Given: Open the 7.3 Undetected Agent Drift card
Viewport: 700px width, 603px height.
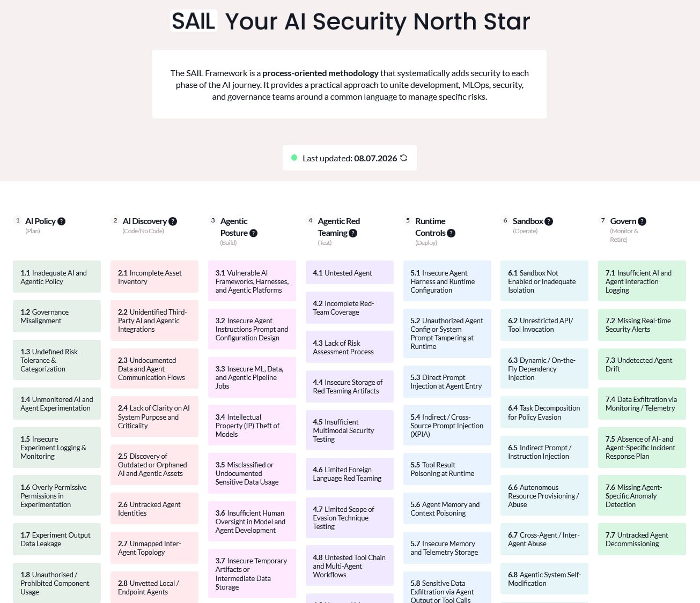Looking at the screenshot, I should click(x=642, y=364).
